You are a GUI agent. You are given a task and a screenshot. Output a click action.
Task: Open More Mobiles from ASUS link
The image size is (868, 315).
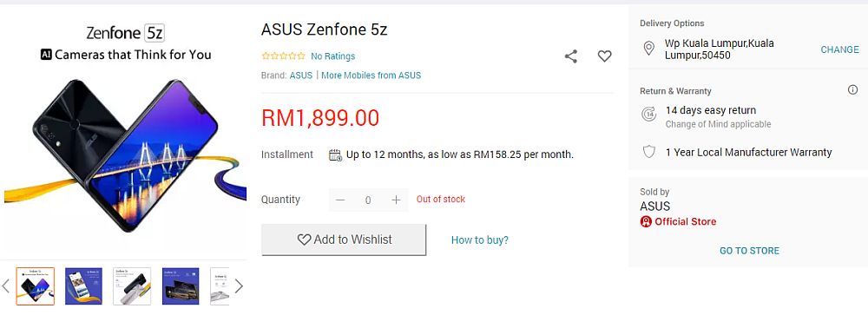pyautogui.click(x=371, y=75)
